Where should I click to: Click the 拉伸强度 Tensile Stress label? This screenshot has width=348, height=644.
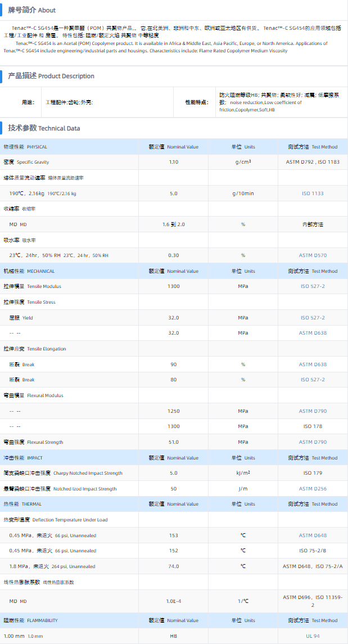(29, 302)
